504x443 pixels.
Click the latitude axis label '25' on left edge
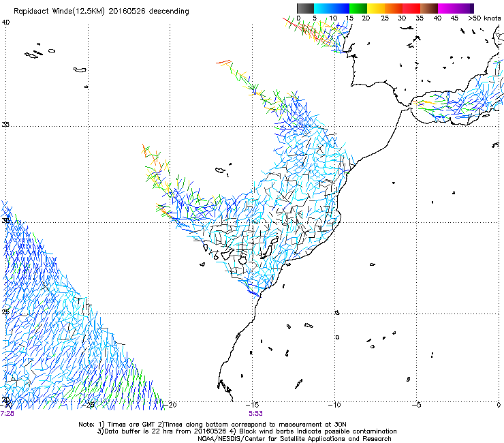tap(5, 311)
